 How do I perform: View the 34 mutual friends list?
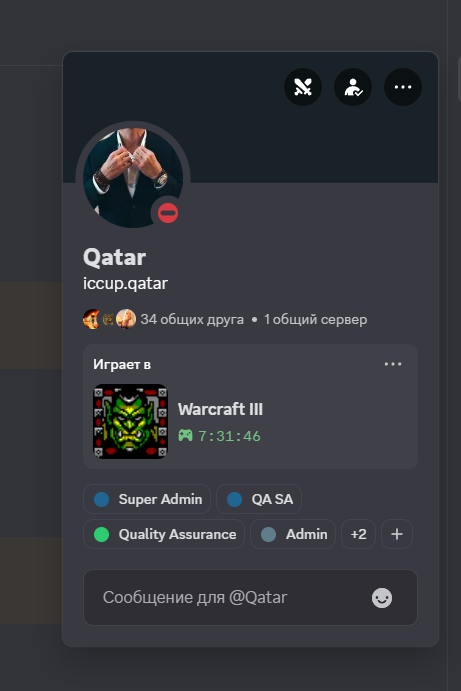click(x=192, y=319)
